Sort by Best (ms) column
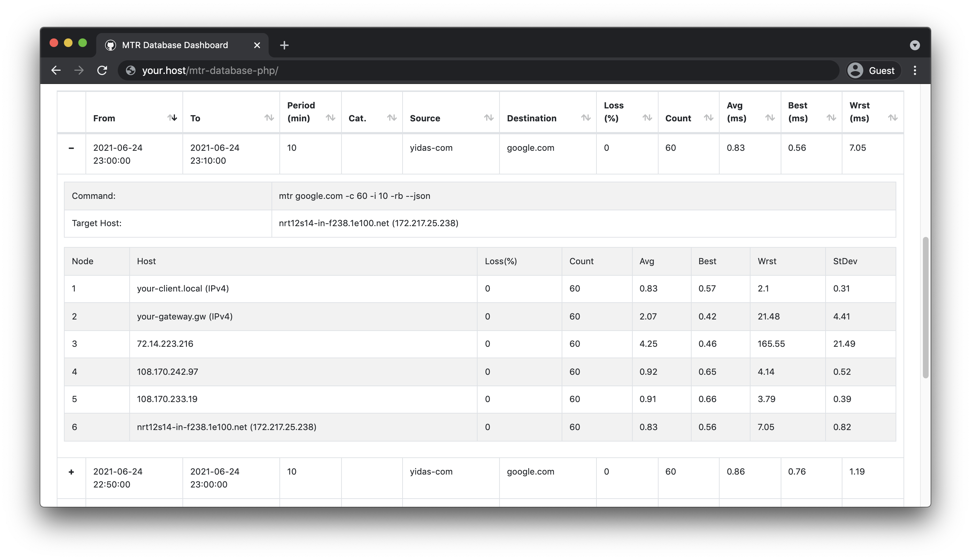The height and width of the screenshot is (560, 971). 831,118
